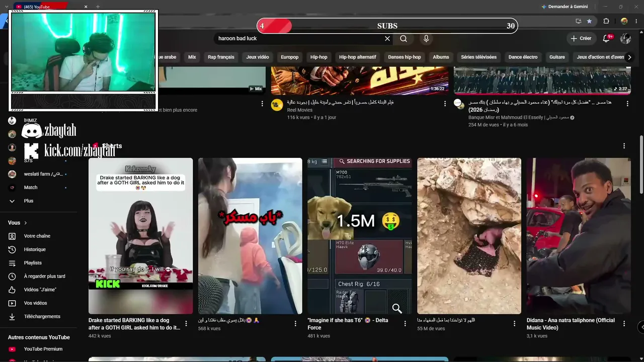The image size is (644, 362).
Task: Click the Créer button
Action: coord(581,39)
